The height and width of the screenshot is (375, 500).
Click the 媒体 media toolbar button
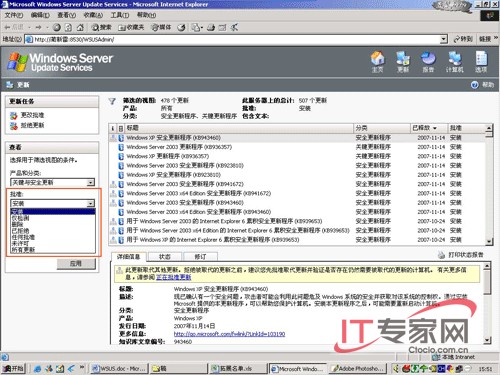click(161, 27)
